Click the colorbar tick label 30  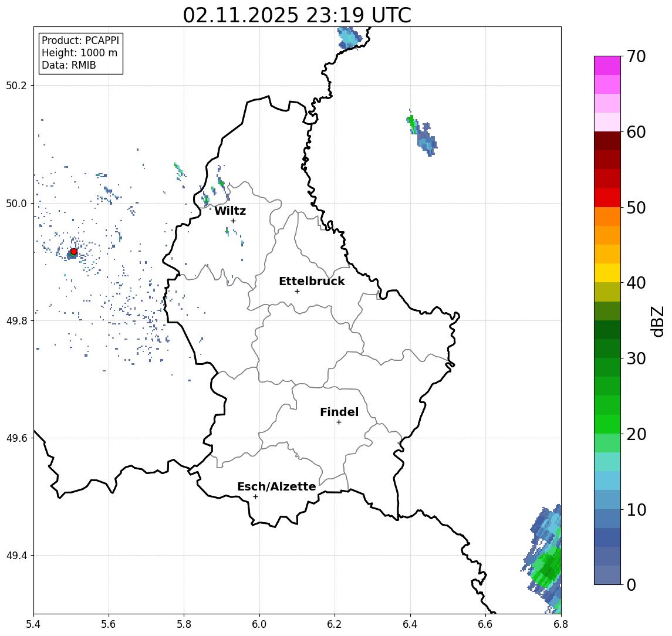(x=636, y=358)
